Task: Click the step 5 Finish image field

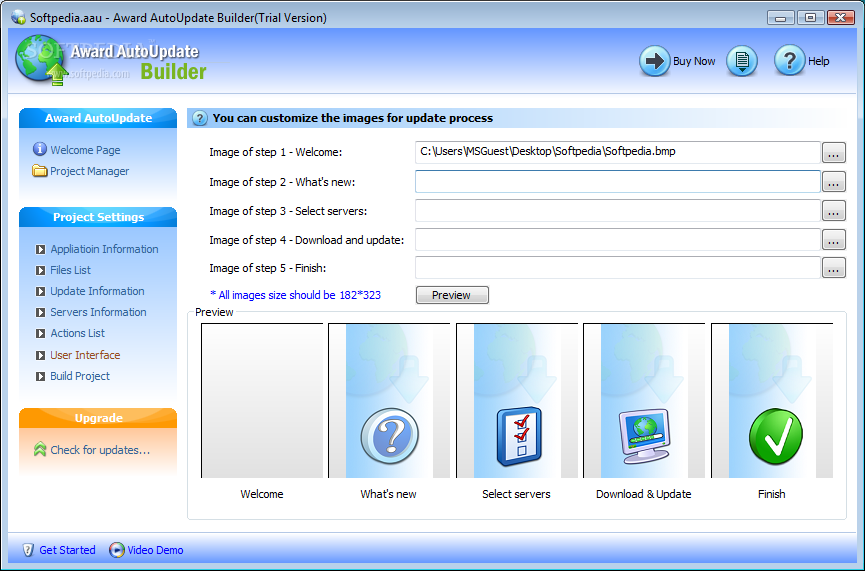Action: [618, 268]
